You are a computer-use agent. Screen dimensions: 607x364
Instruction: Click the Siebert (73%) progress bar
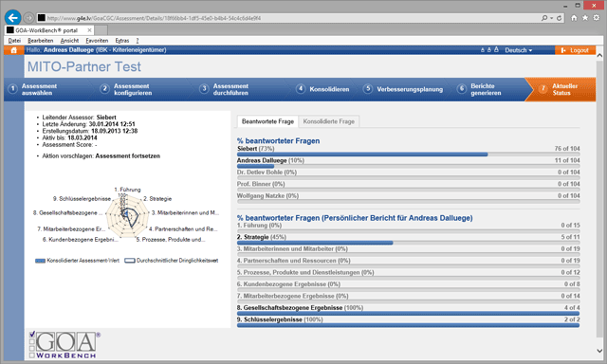pyautogui.click(x=409, y=155)
